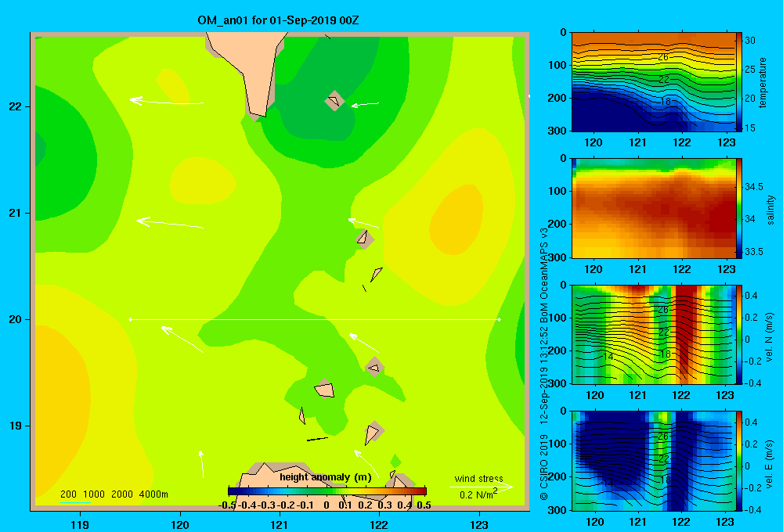This screenshot has height=532, width=783.
Task: Click longitude label 119 below the main map
Action: click(80, 524)
